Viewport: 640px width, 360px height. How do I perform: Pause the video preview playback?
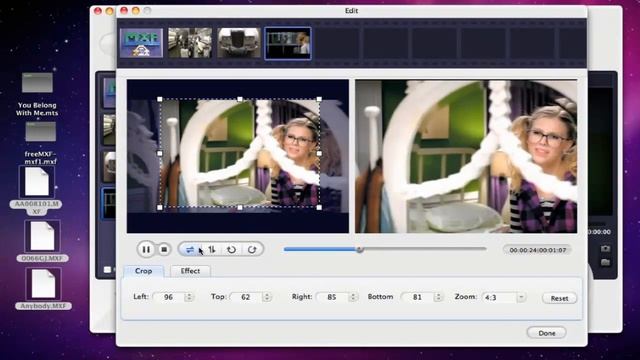click(x=146, y=249)
